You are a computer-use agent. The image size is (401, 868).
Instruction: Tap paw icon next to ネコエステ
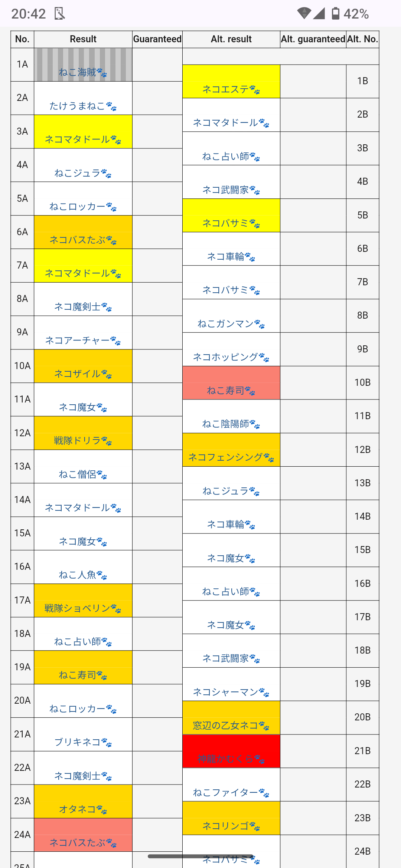click(x=255, y=90)
